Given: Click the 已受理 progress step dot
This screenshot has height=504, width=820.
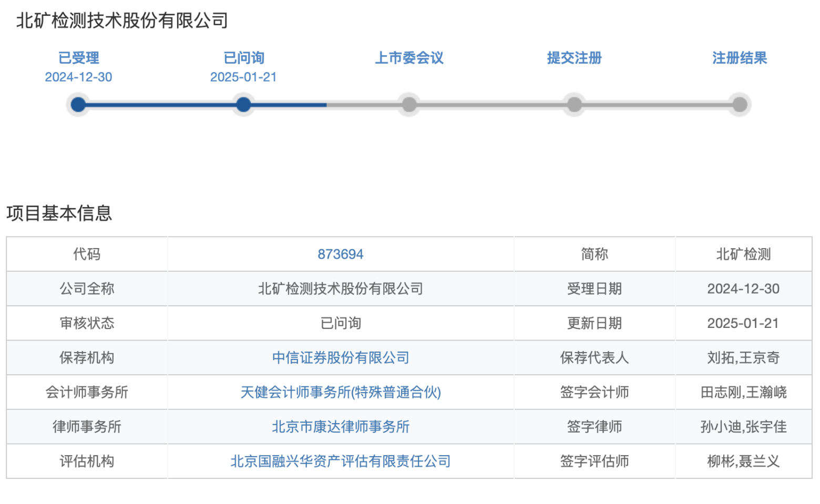Looking at the screenshot, I should point(78,105).
